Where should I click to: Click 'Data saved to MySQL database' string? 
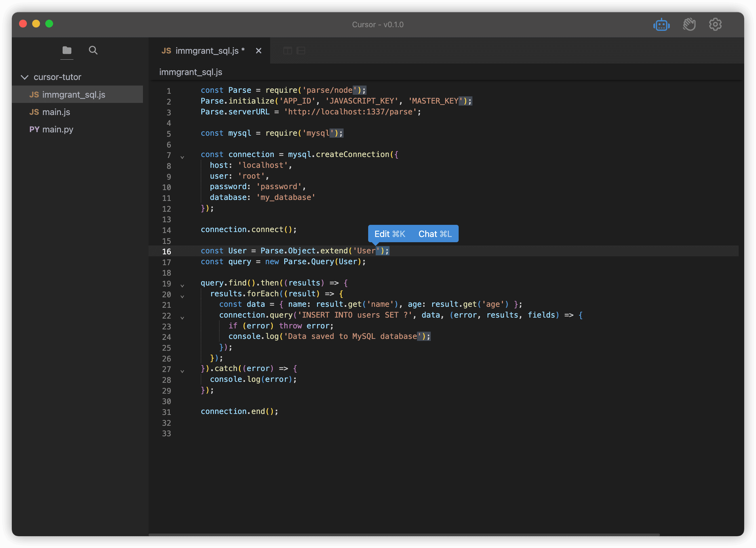click(352, 336)
